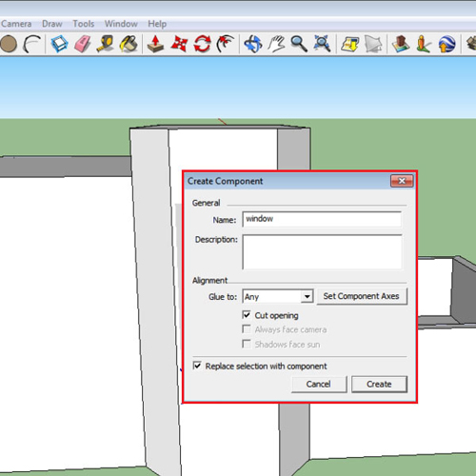
Task: Select the Eraser tool
Action: [83, 44]
